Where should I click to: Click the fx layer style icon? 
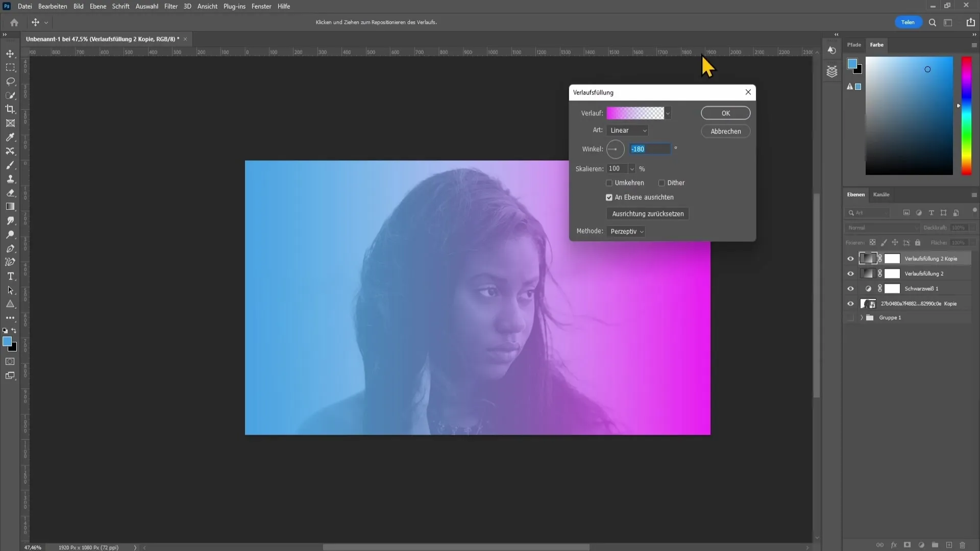point(894,545)
